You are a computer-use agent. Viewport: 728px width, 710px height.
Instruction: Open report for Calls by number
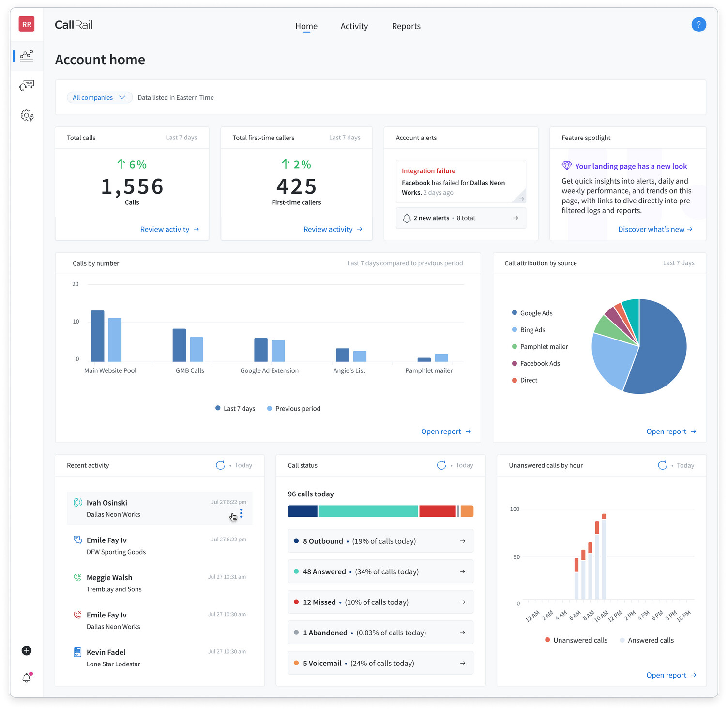[446, 432]
